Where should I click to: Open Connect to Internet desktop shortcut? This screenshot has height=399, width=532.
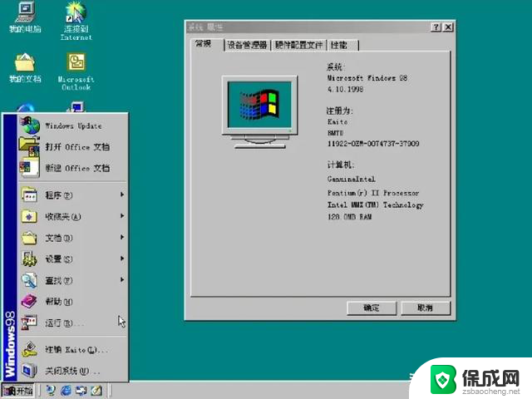click(x=76, y=21)
